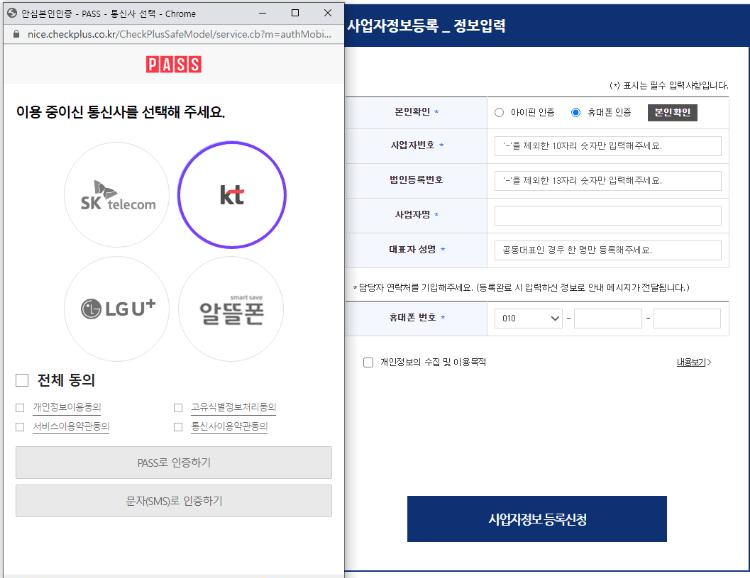Close the PASS Chrome popup window
This screenshot has width=750, height=578.
(328, 13)
